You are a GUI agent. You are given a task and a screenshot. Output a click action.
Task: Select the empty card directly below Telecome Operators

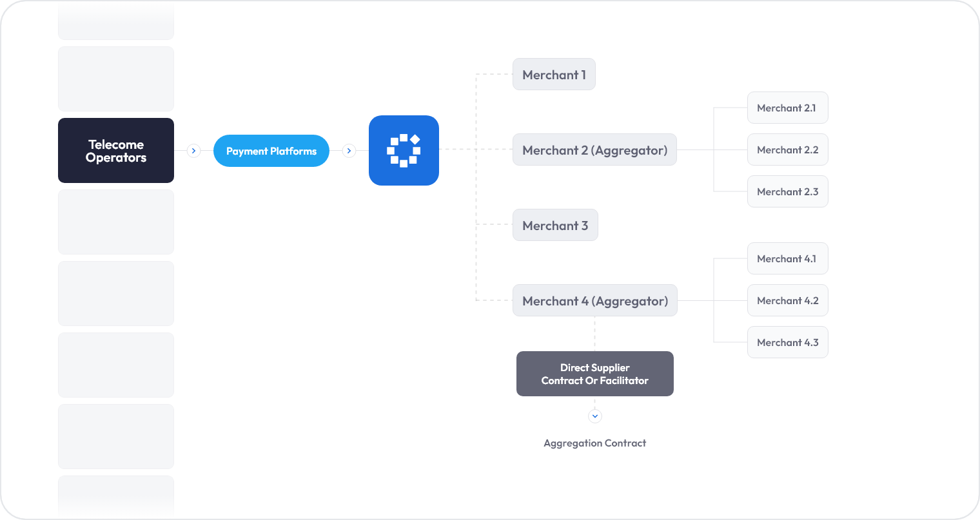[116, 222]
